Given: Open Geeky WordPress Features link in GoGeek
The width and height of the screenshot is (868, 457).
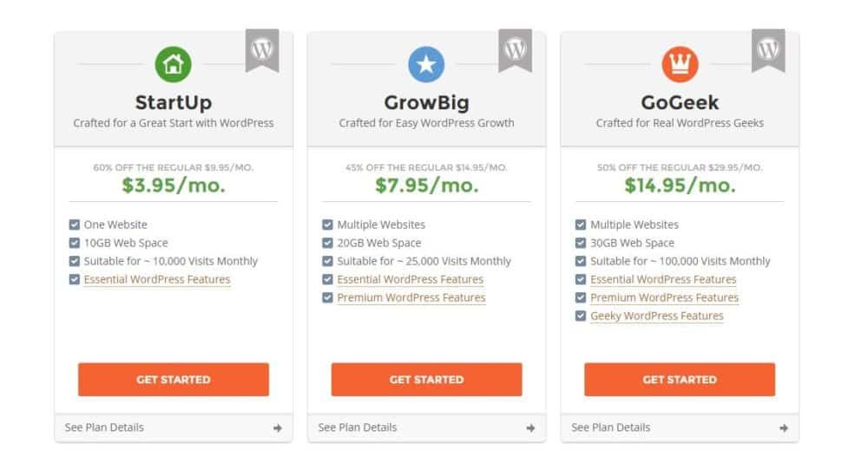Looking at the screenshot, I should tap(657, 316).
